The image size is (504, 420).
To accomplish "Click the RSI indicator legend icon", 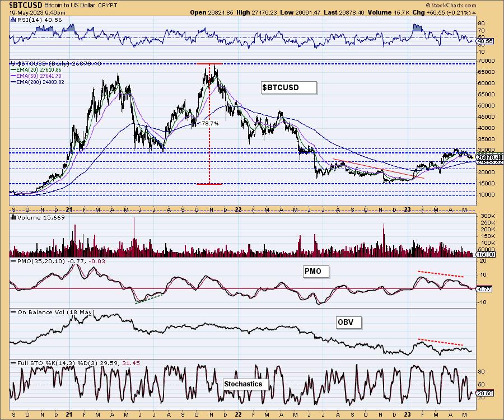I will [13, 20].
